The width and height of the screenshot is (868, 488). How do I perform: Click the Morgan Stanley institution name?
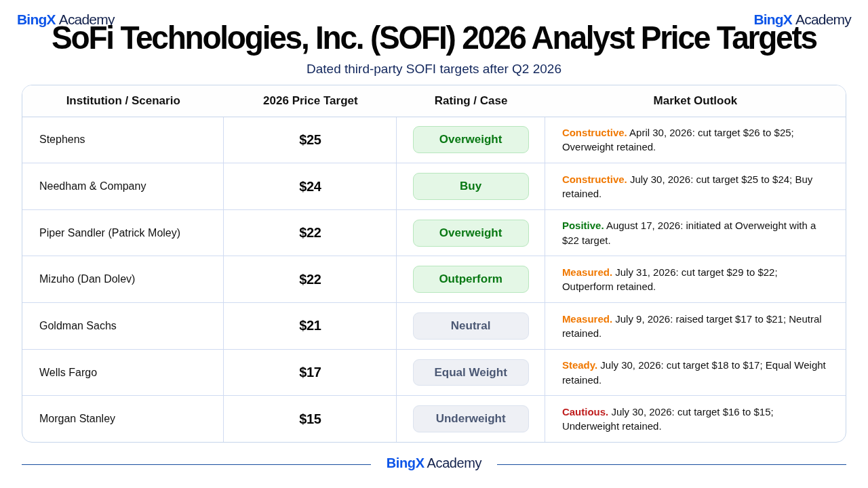tap(77, 419)
